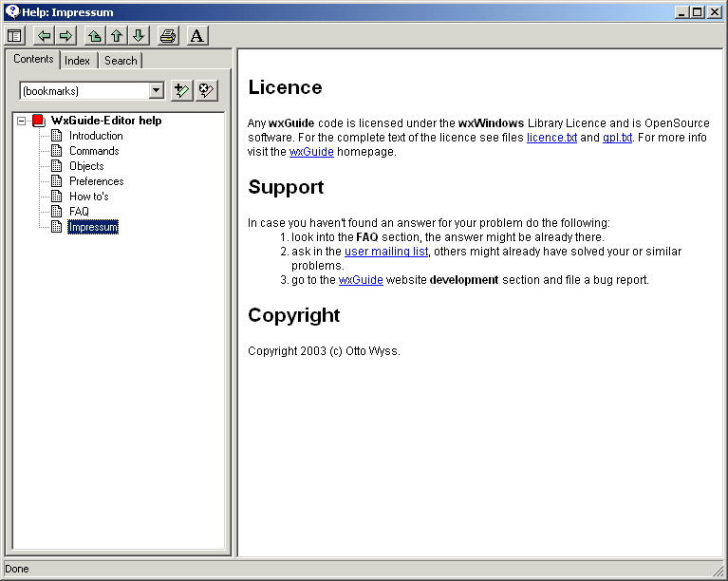Select the Preferences topic in tree

96,181
